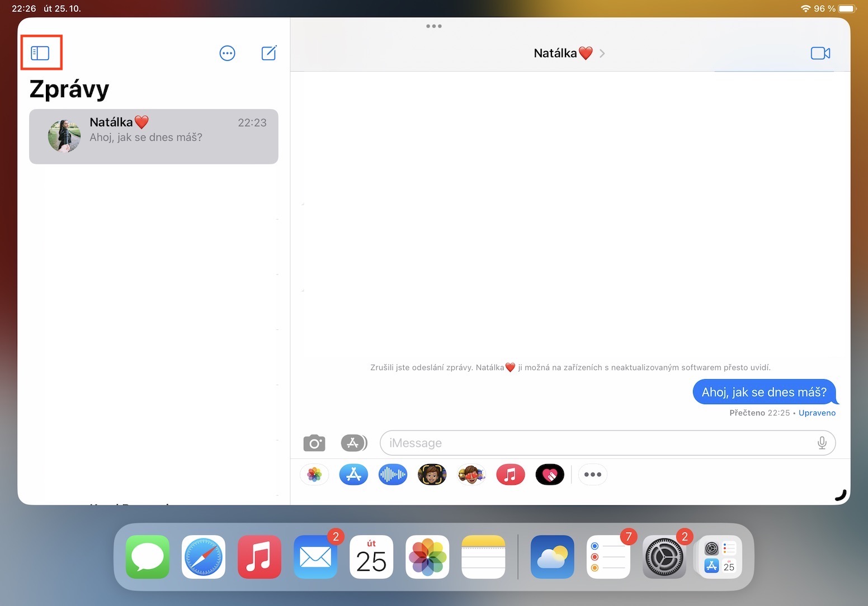Screen dimensions: 868x606
Task: Tap the date út 25. 10. in status bar
Action: [62, 8]
